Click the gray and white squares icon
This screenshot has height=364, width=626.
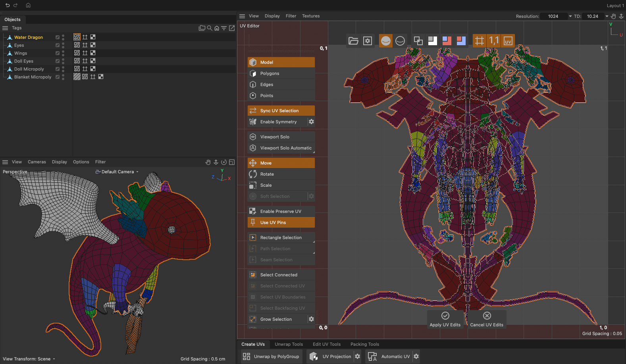(432, 41)
